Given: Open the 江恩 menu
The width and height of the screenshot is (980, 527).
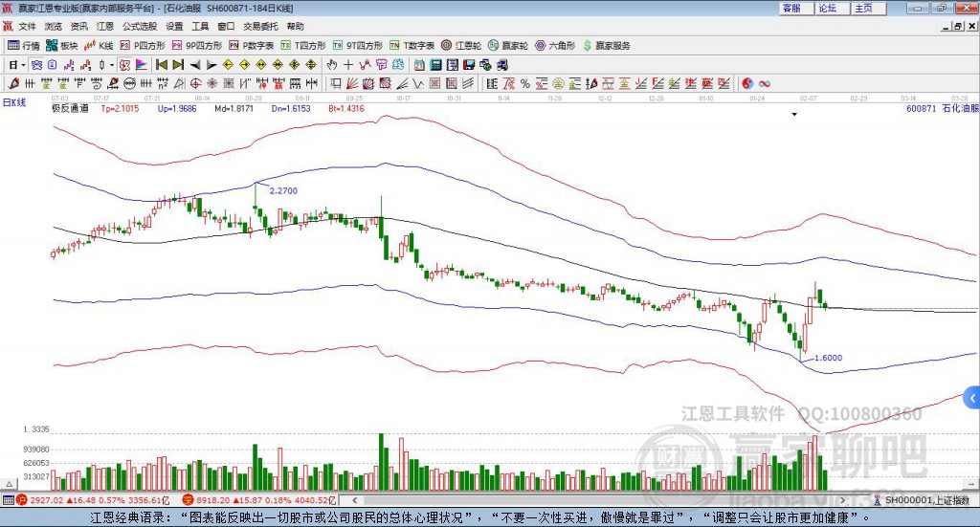Looking at the screenshot, I should point(105,26).
